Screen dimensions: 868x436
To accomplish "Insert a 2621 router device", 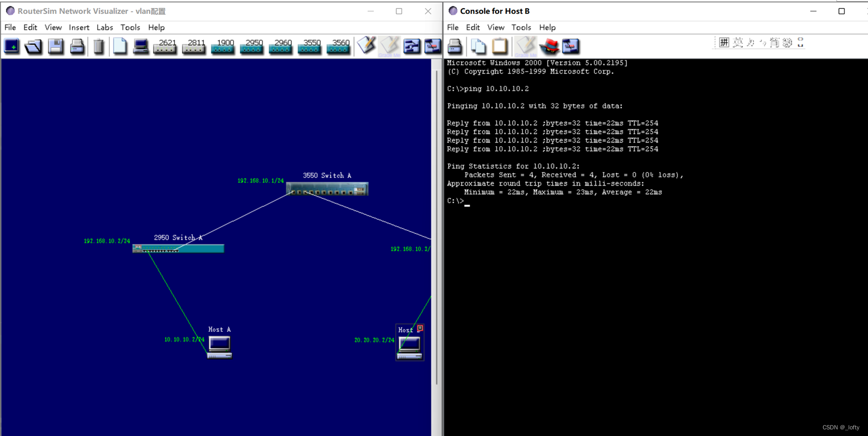I will 165,46.
